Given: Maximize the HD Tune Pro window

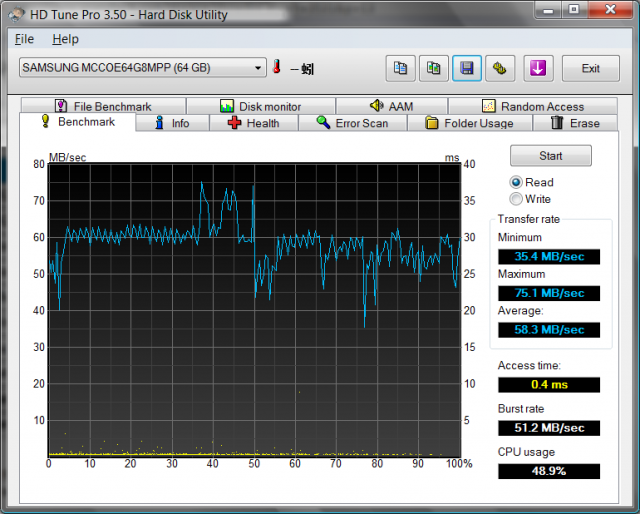Looking at the screenshot, I should [574, 10].
